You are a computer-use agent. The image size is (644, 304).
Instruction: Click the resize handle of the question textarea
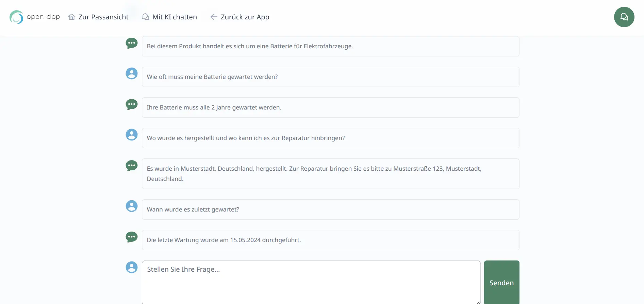click(478, 302)
